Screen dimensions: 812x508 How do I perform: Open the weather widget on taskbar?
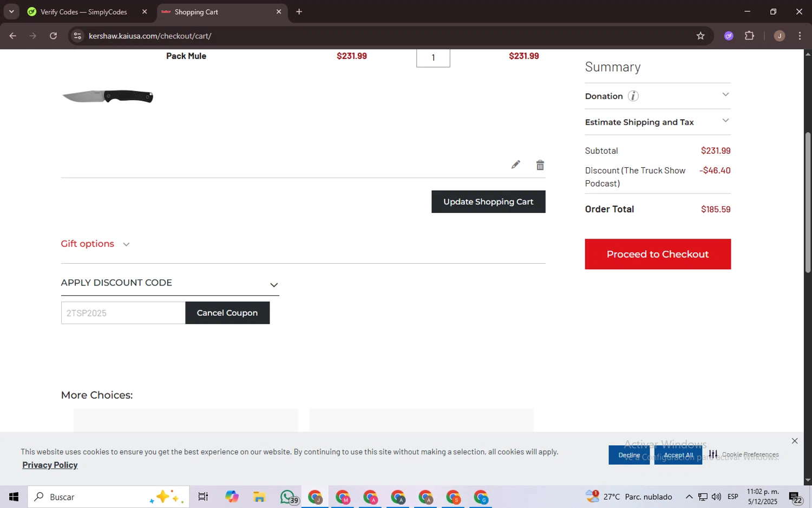point(628,497)
